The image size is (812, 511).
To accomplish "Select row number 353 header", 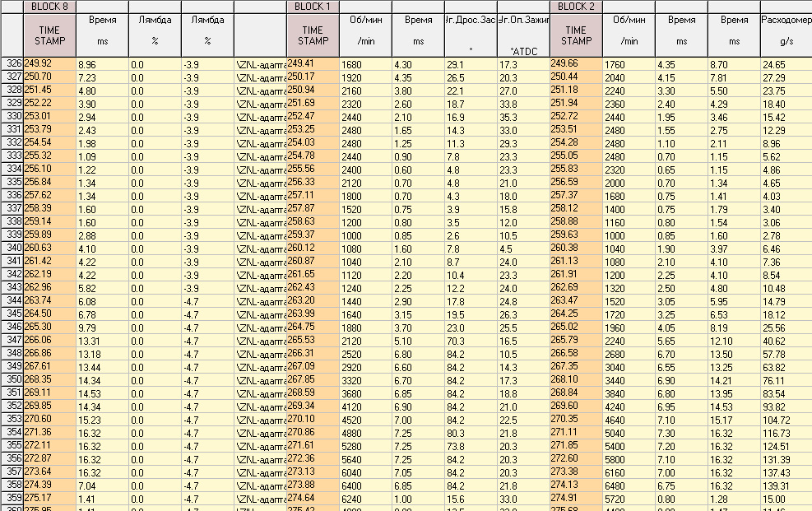I will 12,420.
